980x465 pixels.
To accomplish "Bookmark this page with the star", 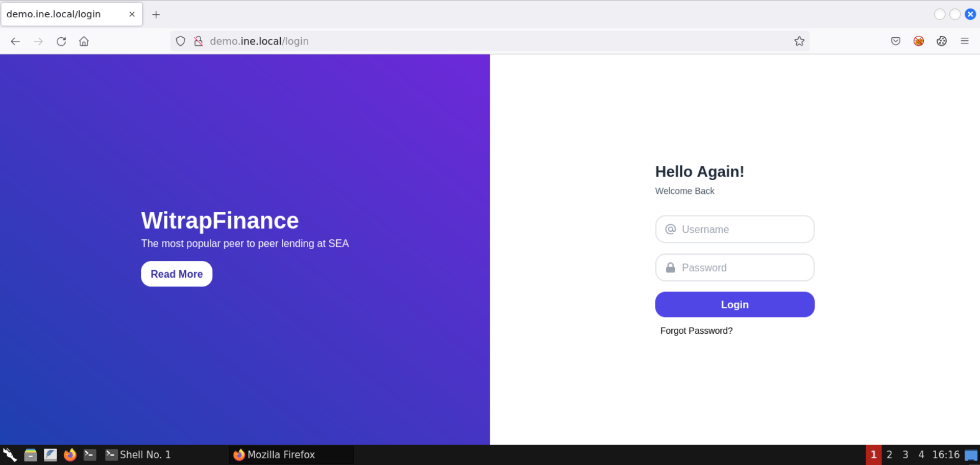I will [799, 41].
